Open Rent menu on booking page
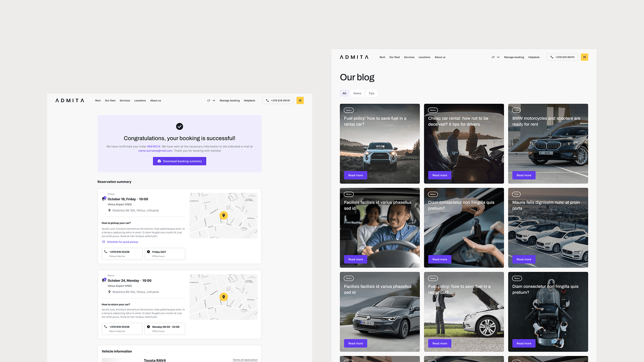 98,101
